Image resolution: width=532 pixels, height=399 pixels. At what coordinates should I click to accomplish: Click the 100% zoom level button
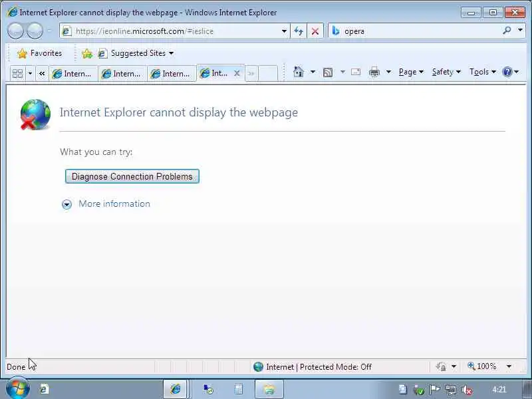pos(481,366)
